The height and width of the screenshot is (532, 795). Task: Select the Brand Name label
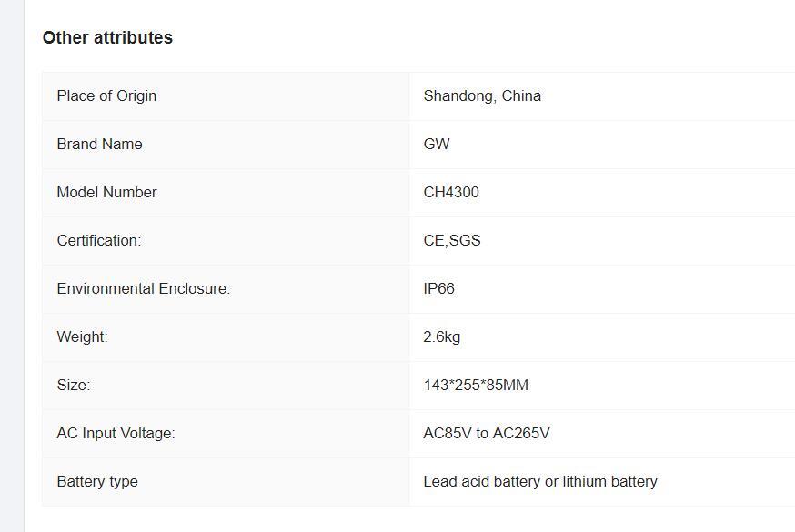(99, 144)
